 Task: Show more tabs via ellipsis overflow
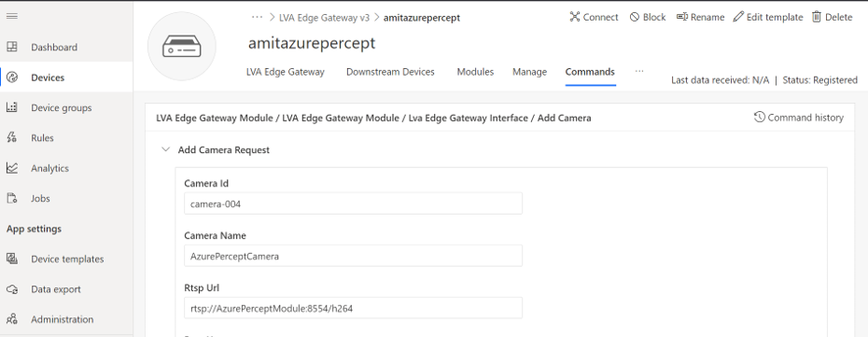(639, 71)
